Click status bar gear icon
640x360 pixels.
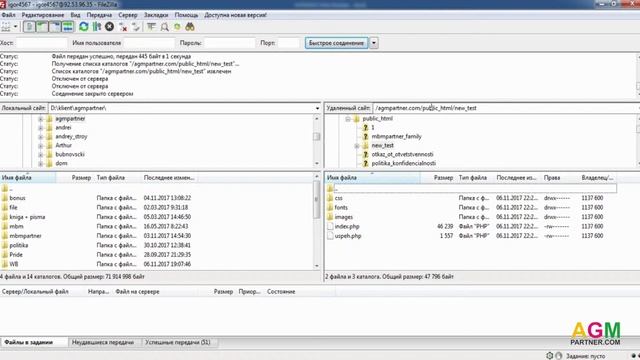point(549,356)
